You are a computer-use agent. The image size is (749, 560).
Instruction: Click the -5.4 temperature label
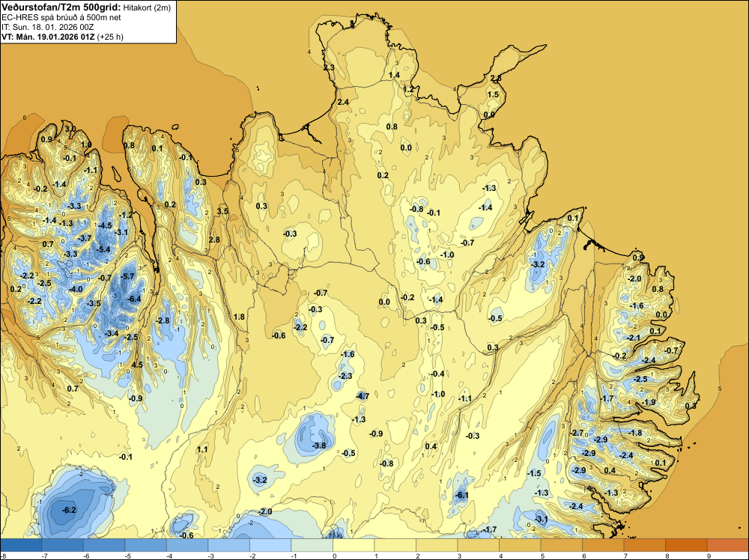[103, 249]
